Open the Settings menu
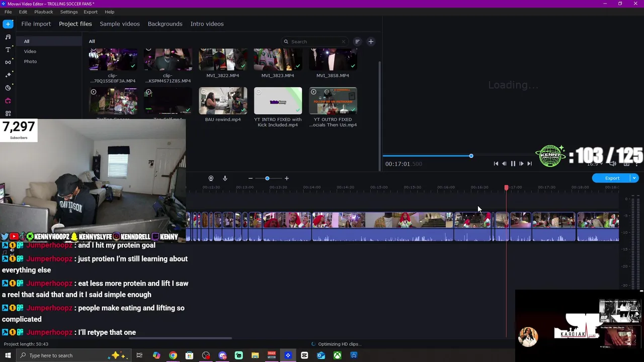This screenshot has height=362, width=644. pyautogui.click(x=69, y=12)
